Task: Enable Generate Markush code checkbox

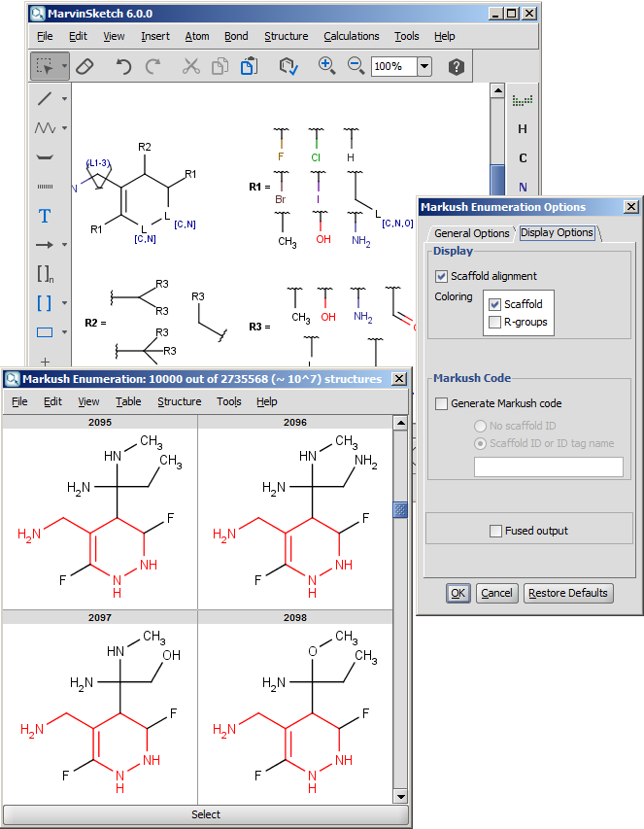Action: [x=442, y=403]
